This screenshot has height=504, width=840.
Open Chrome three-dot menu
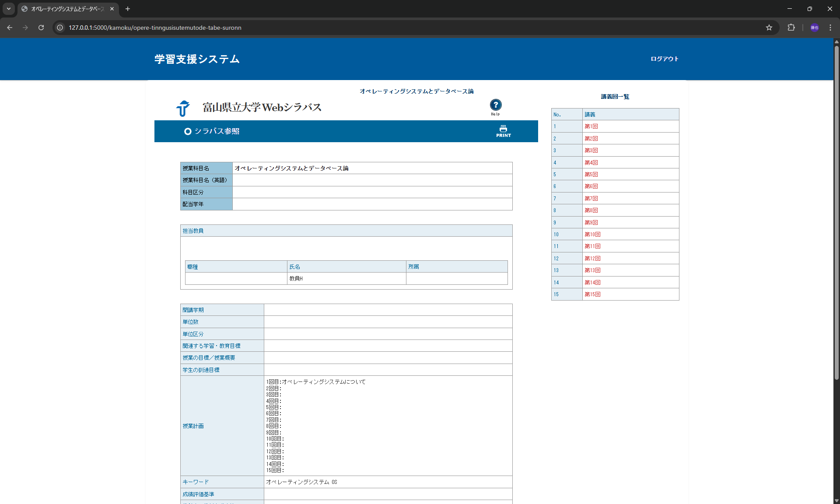pos(830,28)
